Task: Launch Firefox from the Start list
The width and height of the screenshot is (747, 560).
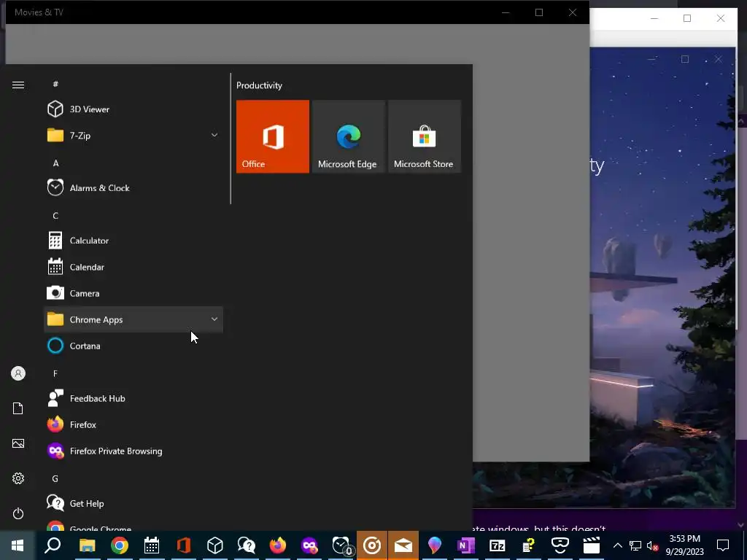Action: click(133, 424)
